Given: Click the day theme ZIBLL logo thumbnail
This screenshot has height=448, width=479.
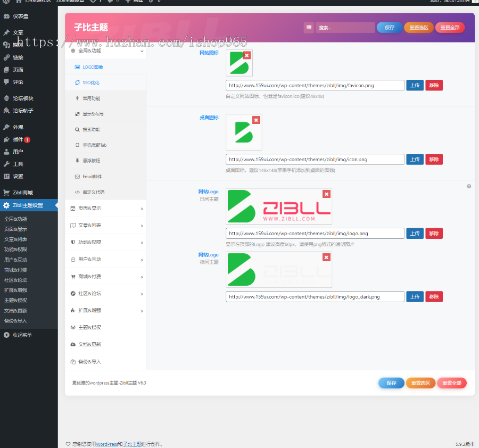Looking at the screenshot, I should (279, 206).
